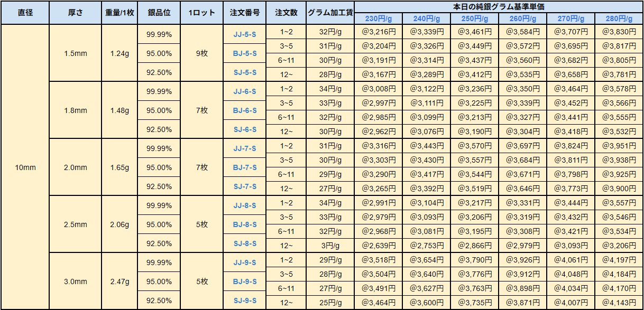
Task: Select the グラム加工賃 header cell
Action: [330, 13]
